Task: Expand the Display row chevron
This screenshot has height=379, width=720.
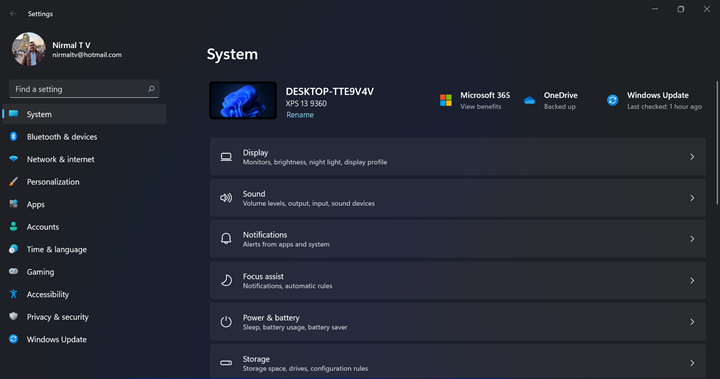Action: 692,157
